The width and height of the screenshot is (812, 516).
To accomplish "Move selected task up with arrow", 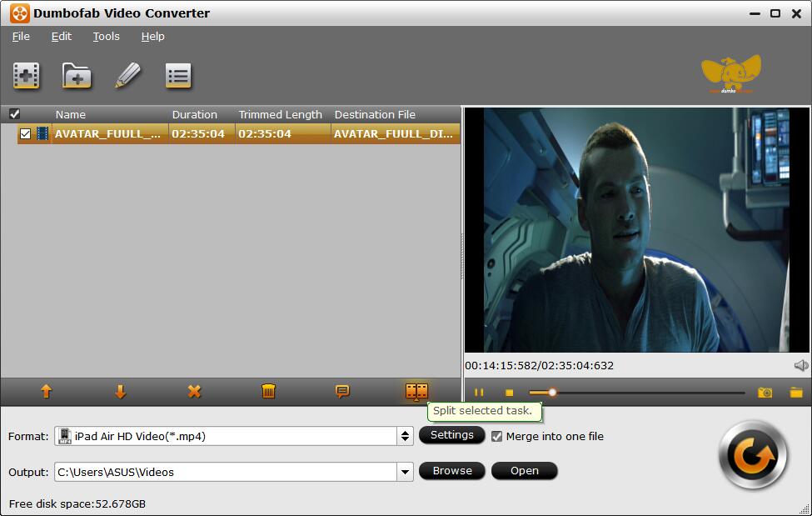I will coord(47,391).
